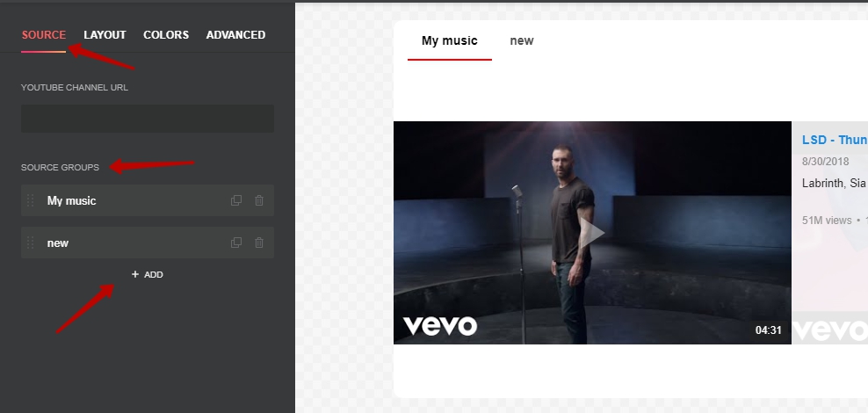Viewport: 868px width, 413px height.
Task: Click the vevo video thumbnail
Action: tap(592, 233)
